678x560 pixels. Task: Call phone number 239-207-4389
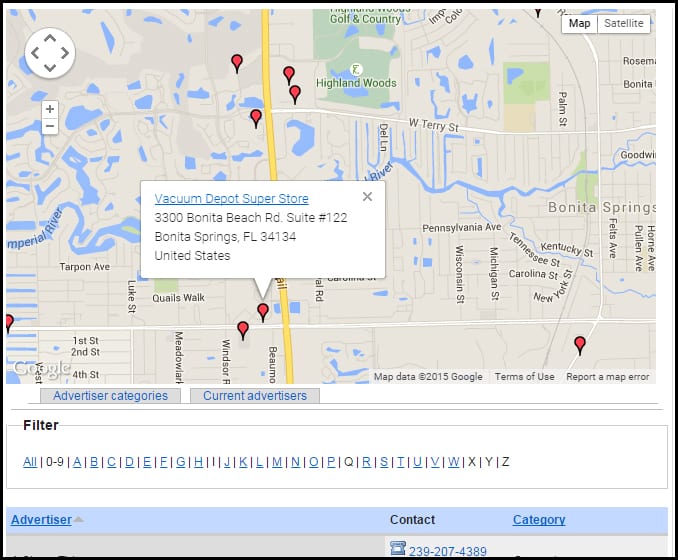pyautogui.click(x=448, y=551)
